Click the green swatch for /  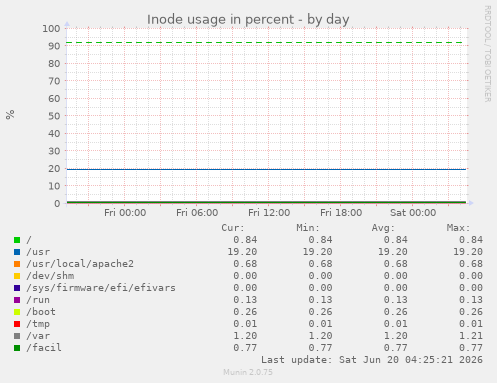(17, 240)
